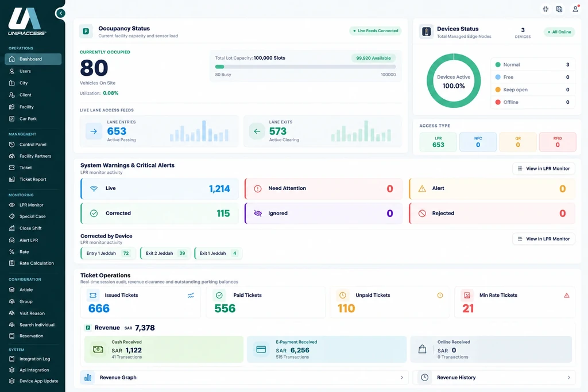Open the Corrected alerts card
Image resolution: width=588 pixels, height=392 pixels.
pos(160,214)
